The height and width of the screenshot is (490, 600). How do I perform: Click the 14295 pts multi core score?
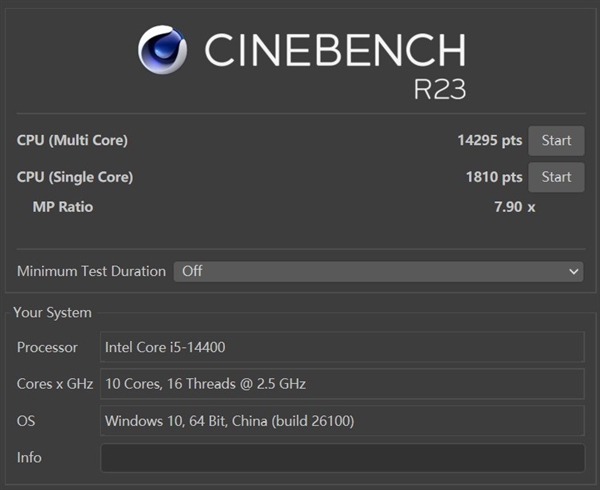click(489, 141)
